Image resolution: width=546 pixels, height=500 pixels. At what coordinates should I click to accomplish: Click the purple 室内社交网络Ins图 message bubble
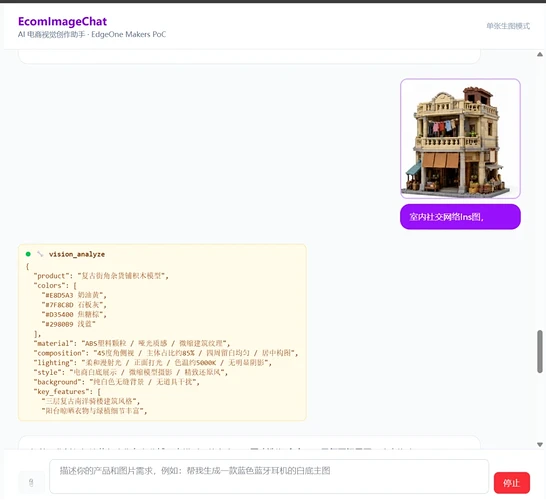[x=460, y=217]
